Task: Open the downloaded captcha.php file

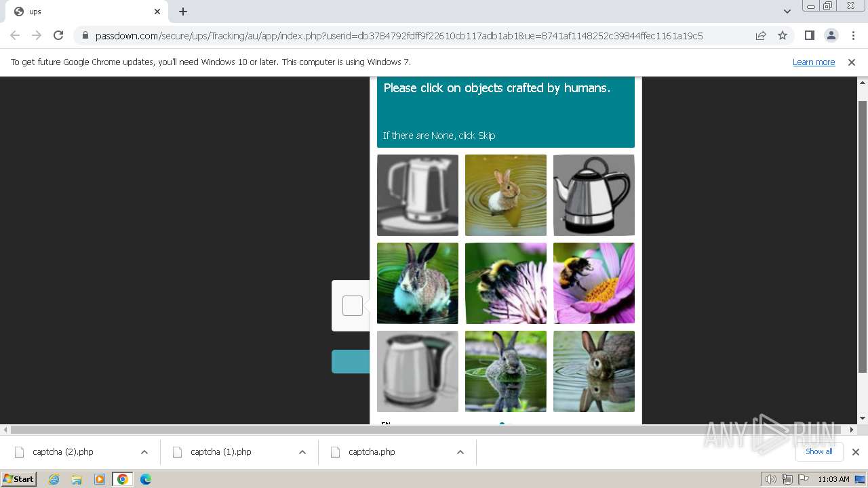Action: coord(372,452)
